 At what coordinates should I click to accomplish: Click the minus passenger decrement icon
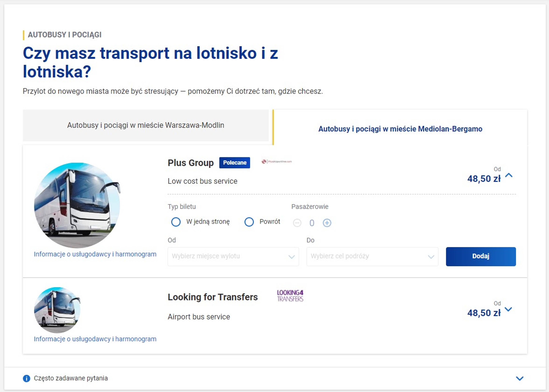(297, 223)
